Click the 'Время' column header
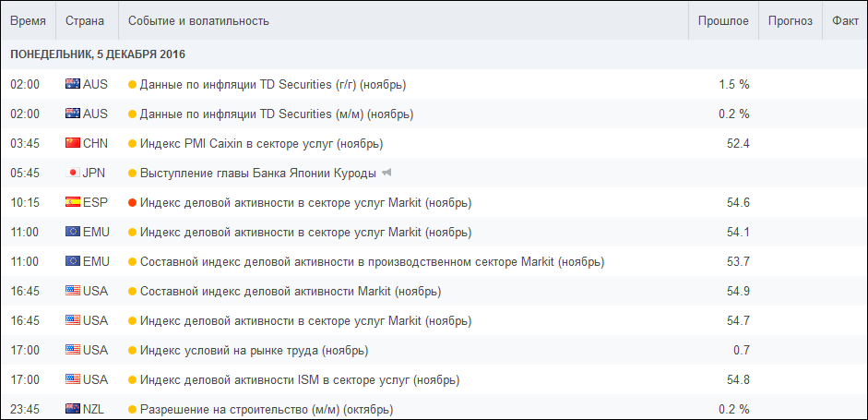The width and height of the screenshot is (868, 420). pos(28,20)
